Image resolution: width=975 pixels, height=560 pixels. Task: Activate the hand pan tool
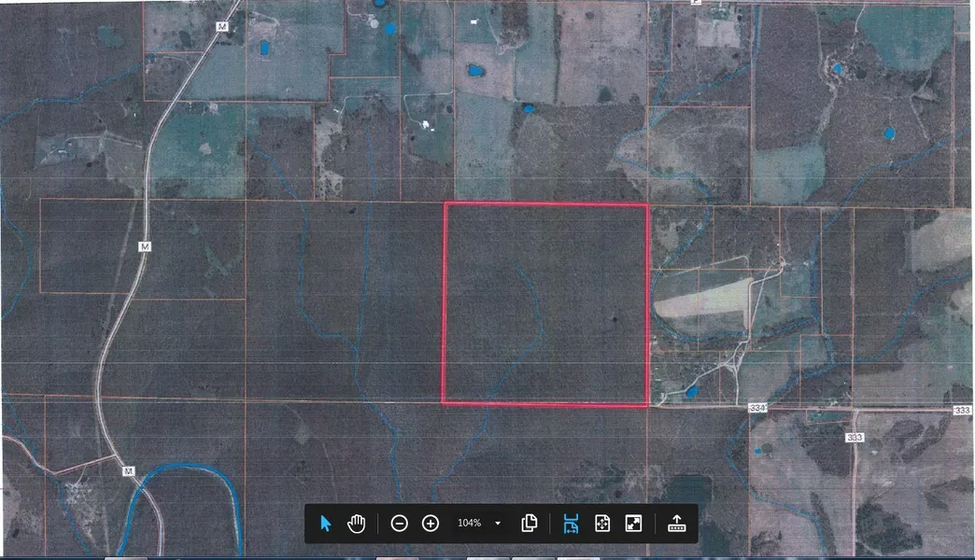click(356, 524)
